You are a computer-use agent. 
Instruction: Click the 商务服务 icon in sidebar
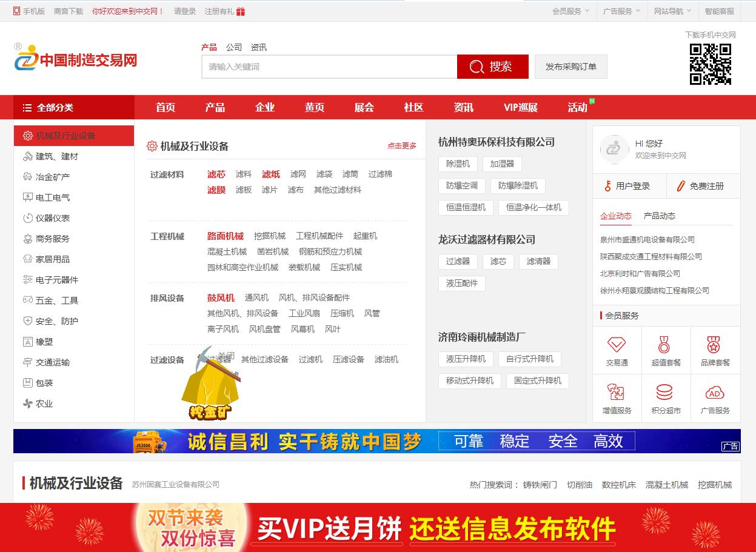[27, 239]
